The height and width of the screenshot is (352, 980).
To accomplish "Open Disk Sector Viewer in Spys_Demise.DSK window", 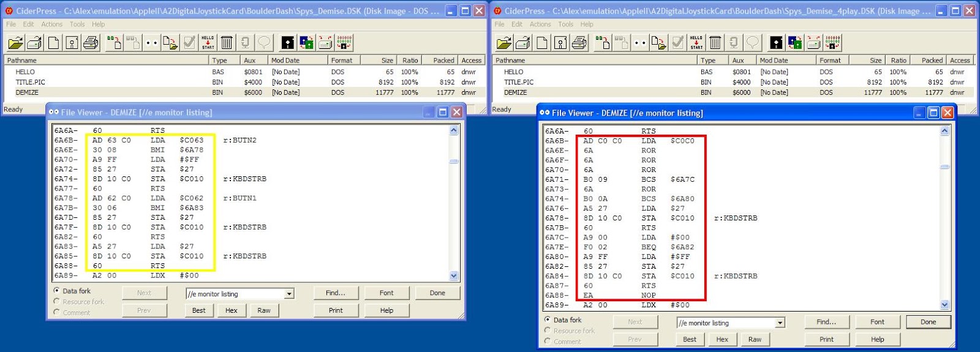I will coord(288,42).
